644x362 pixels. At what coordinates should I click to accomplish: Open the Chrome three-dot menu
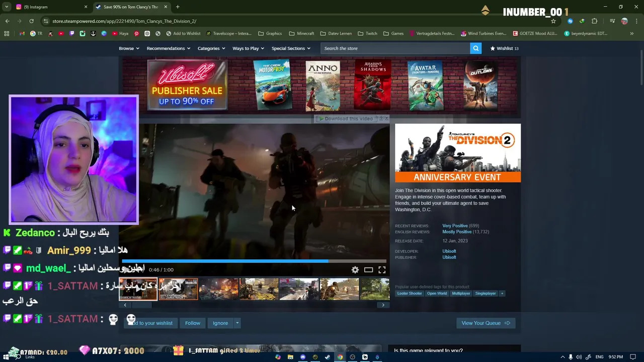(x=636, y=21)
